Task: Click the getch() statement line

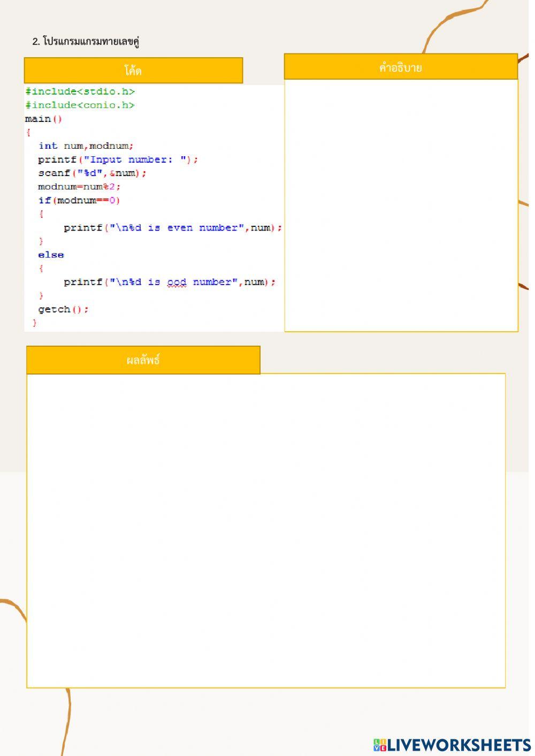Action: tap(63, 309)
